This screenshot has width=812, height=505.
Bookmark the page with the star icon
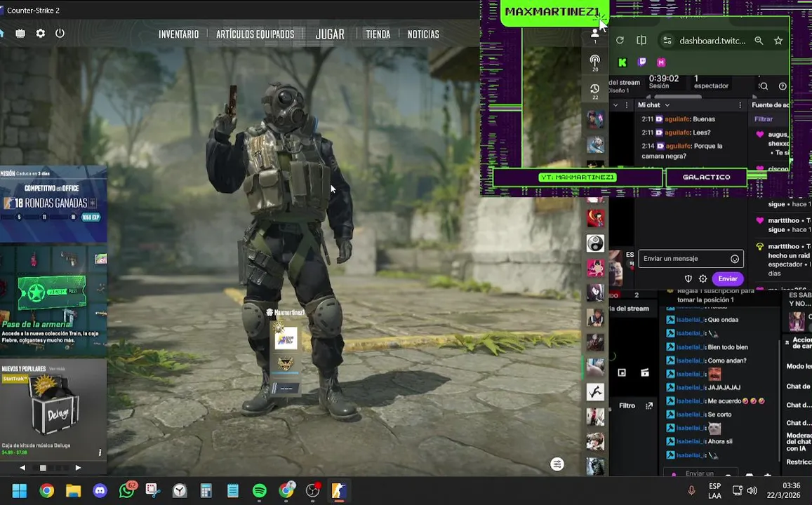(778, 41)
